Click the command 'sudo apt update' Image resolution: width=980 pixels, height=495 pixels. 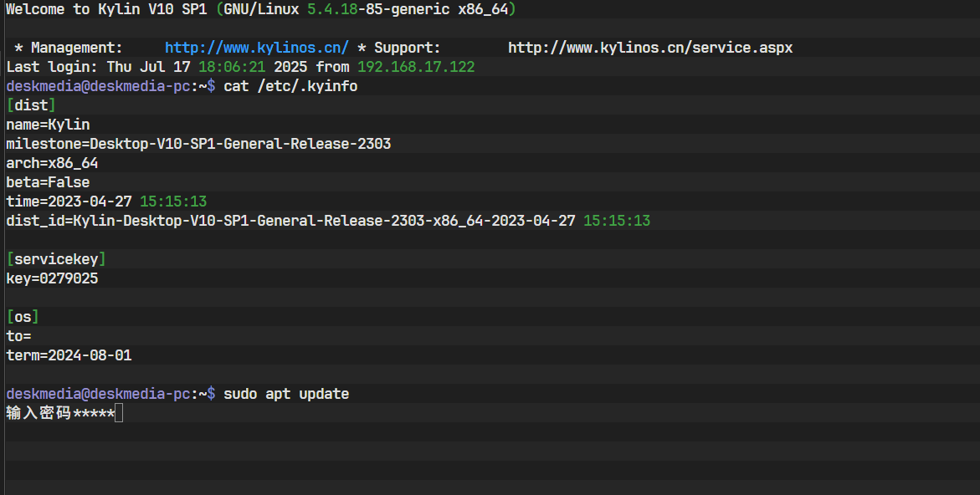[x=286, y=394]
